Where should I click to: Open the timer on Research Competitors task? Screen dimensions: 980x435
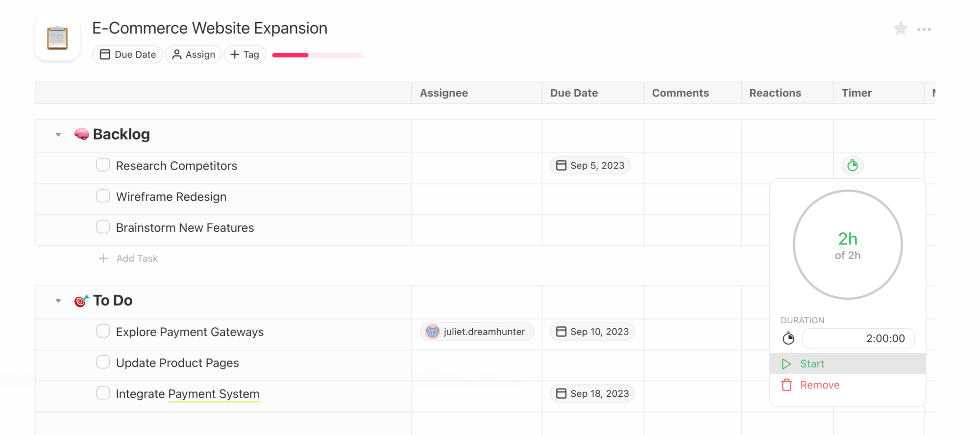point(853,165)
